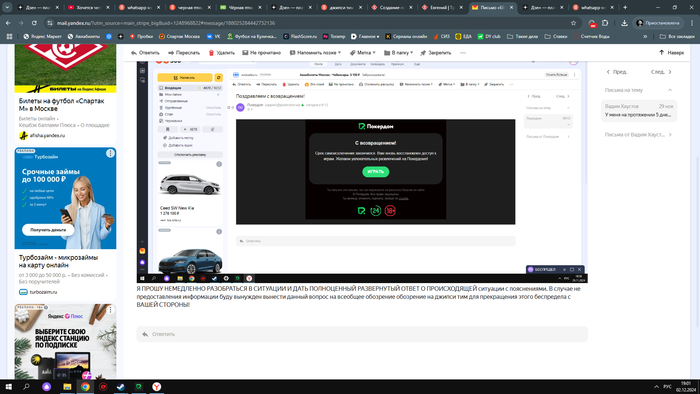Click the Ответить reply input field
Screen dimensions: 700x394
(362, 334)
